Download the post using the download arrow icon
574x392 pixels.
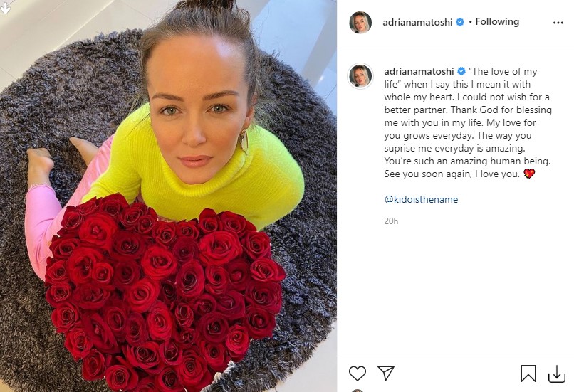pyautogui.click(x=556, y=374)
